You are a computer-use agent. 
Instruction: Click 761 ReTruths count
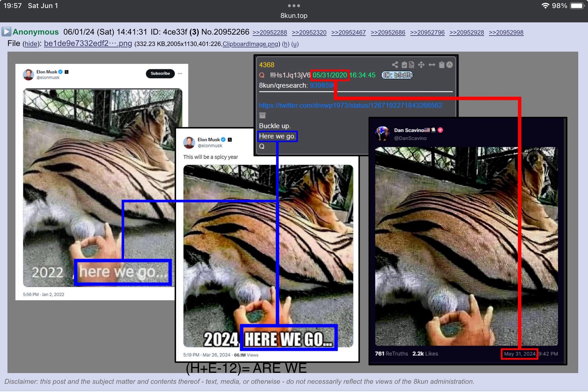[x=391, y=354]
